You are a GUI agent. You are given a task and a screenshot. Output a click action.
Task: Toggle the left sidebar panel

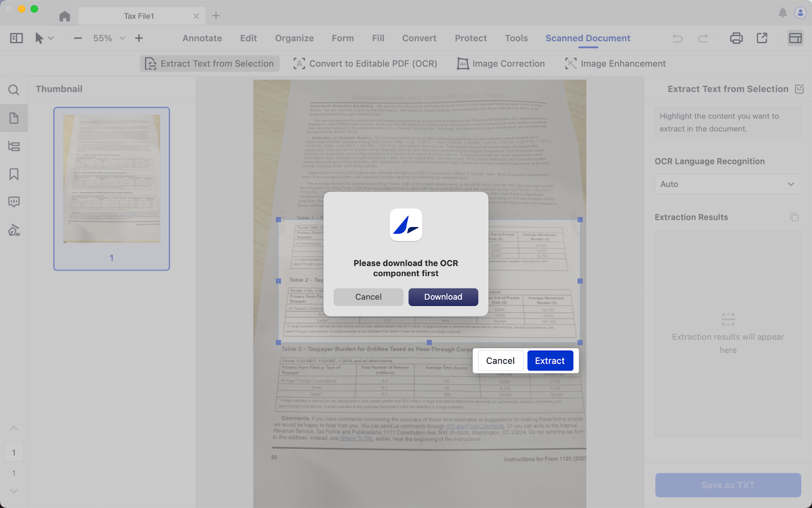(16, 38)
